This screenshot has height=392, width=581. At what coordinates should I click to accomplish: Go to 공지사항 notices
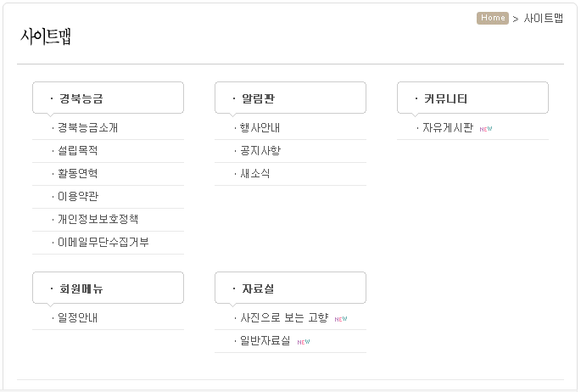(x=260, y=151)
